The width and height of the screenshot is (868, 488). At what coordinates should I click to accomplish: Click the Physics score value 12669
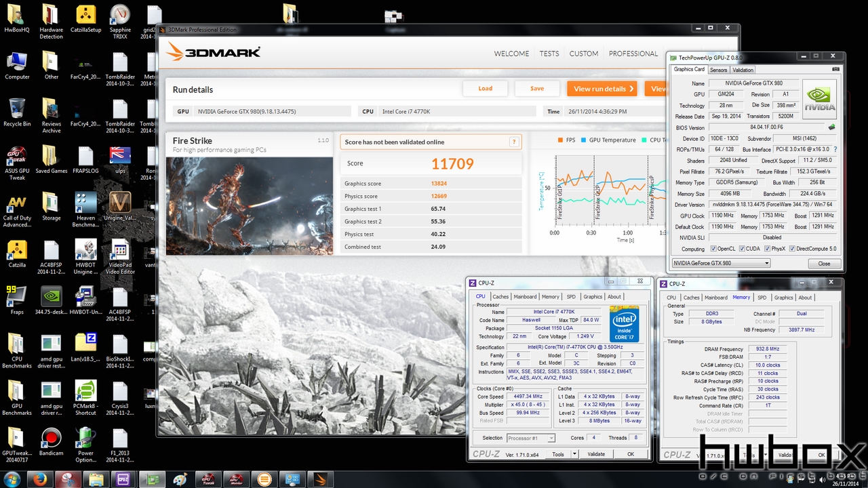(439, 196)
